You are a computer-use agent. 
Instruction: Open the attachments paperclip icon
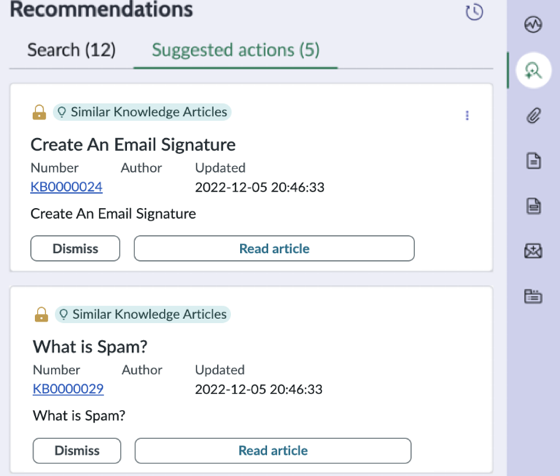(x=533, y=116)
